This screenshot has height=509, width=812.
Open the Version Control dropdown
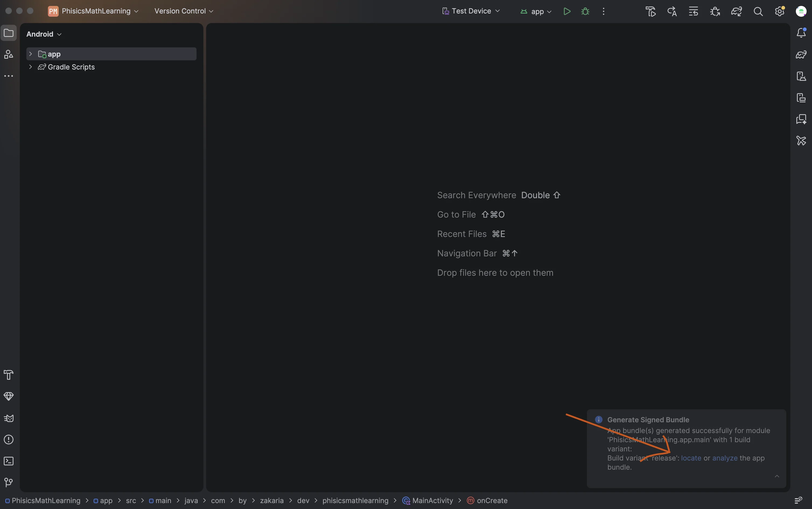184,11
